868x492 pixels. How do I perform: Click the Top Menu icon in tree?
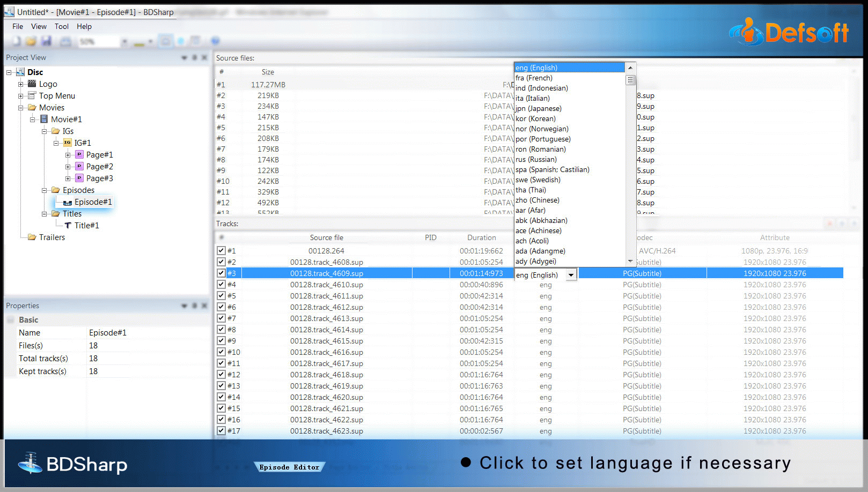pyautogui.click(x=32, y=95)
